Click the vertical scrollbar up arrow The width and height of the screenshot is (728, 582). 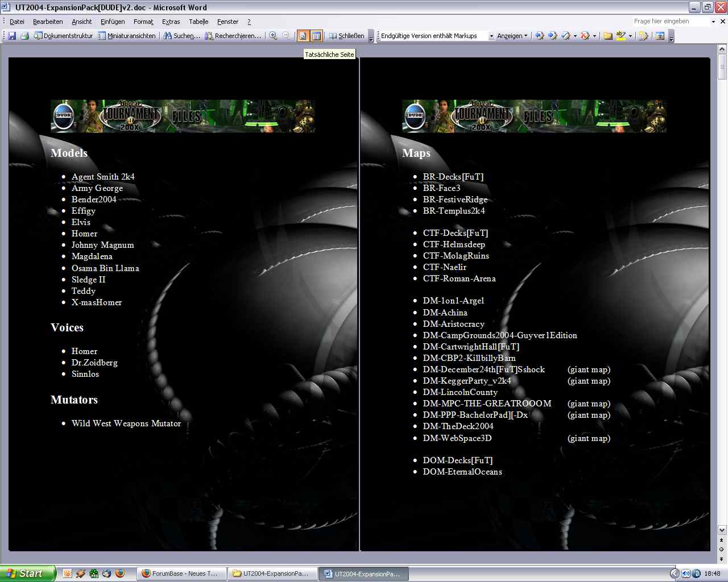point(722,51)
